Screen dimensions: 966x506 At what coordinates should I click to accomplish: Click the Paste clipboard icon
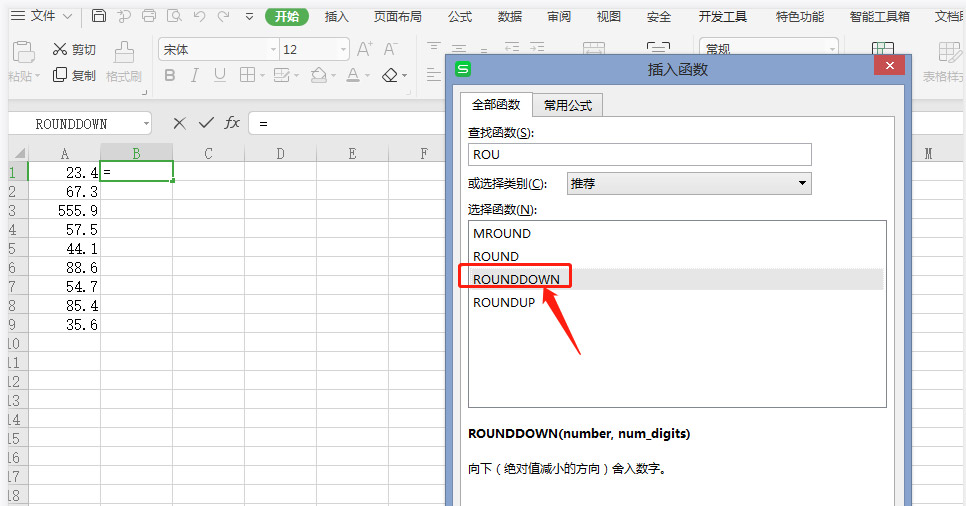click(x=23, y=52)
